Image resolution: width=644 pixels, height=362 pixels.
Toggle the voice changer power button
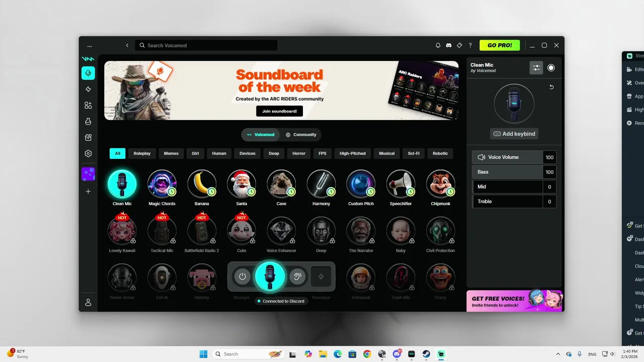(243, 277)
